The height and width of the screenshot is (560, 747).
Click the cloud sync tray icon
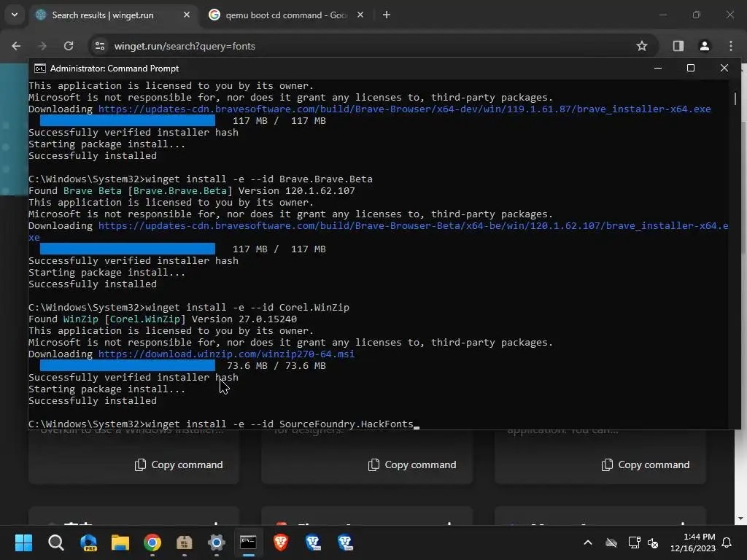(611, 542)
